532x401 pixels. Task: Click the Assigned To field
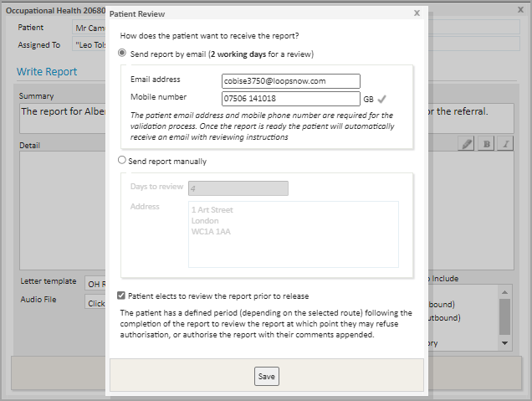click(x=88, y=45)
